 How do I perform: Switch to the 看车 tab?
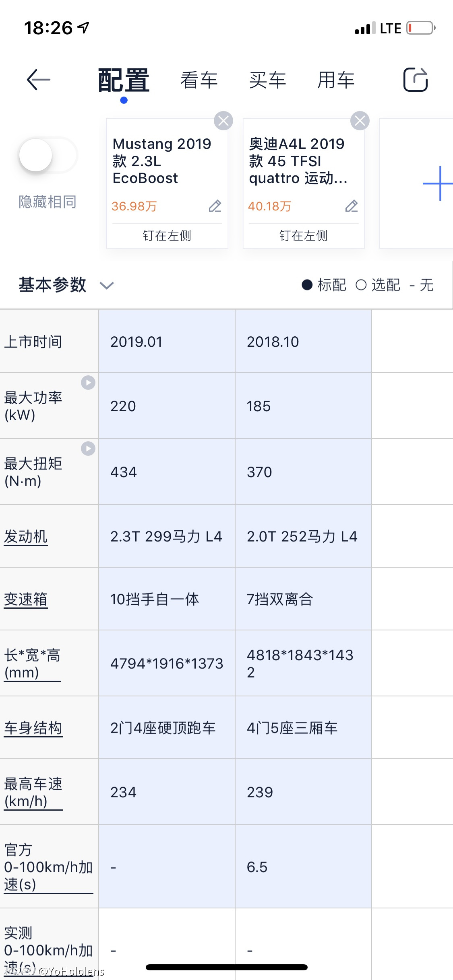click(x=199, y=80)
